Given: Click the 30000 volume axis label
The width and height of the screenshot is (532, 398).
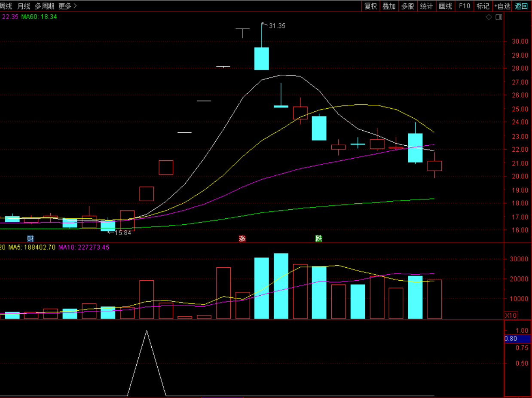Looking at the screenshot, I should pyautogui.click(x=519, y=259).
